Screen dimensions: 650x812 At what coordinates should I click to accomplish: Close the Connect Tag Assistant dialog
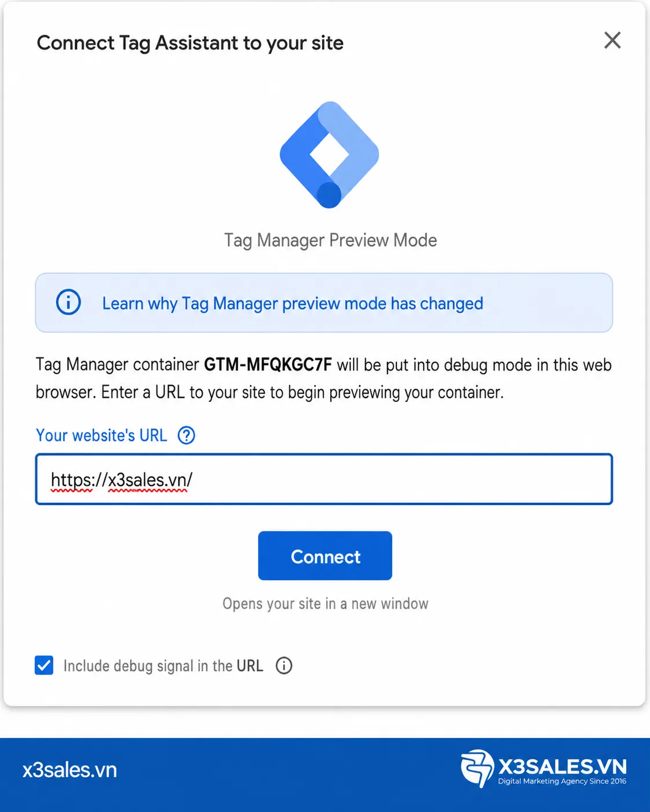pyautogui.click(x=612, y=41)
